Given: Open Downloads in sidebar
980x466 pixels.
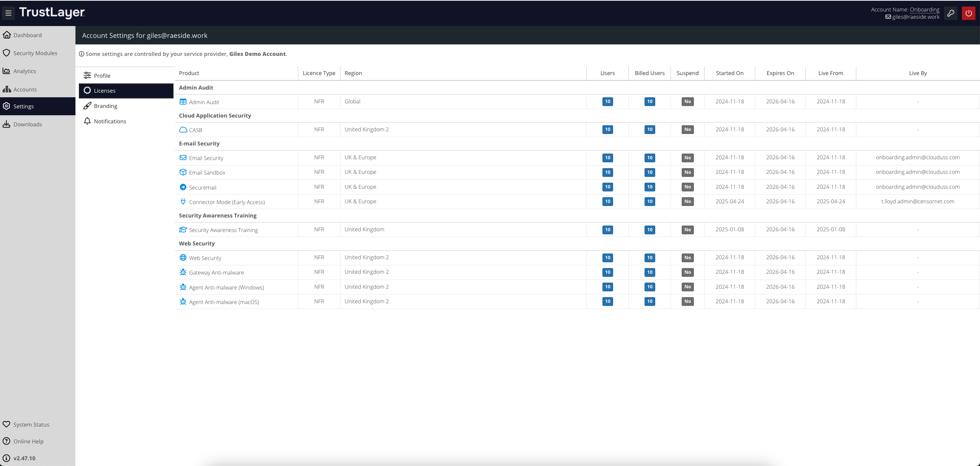Looking at the screenshot, I should pyautogui.click(x=38, y=124).
